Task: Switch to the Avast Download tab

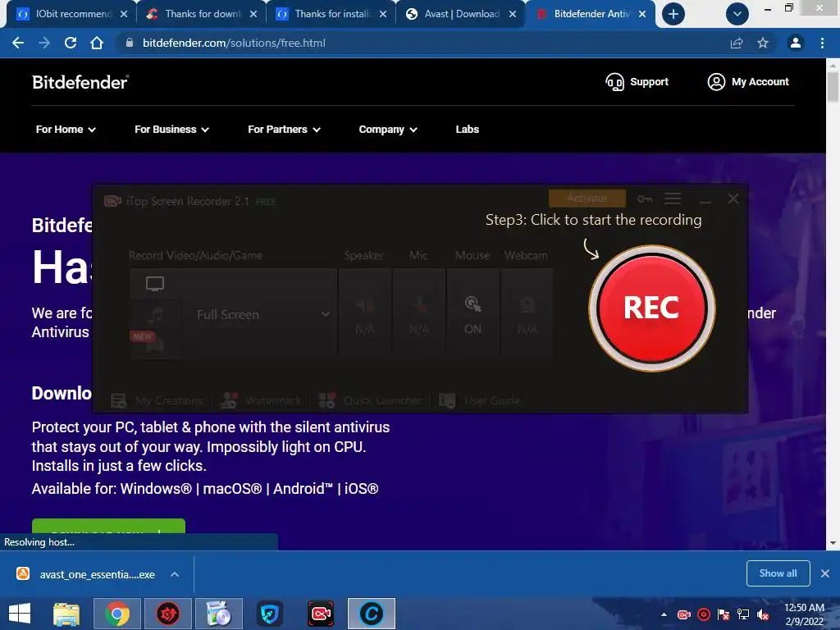Action: tap(461, 14)
